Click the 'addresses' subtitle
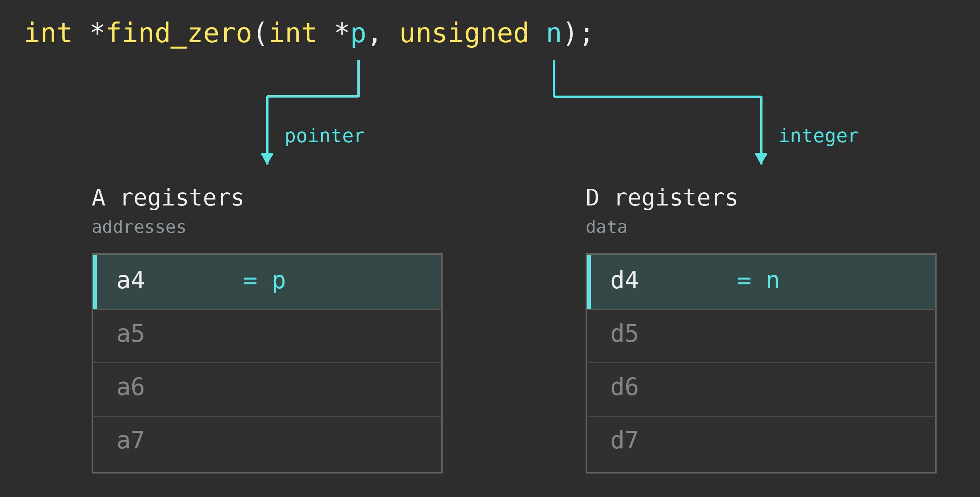 point(139,227)
